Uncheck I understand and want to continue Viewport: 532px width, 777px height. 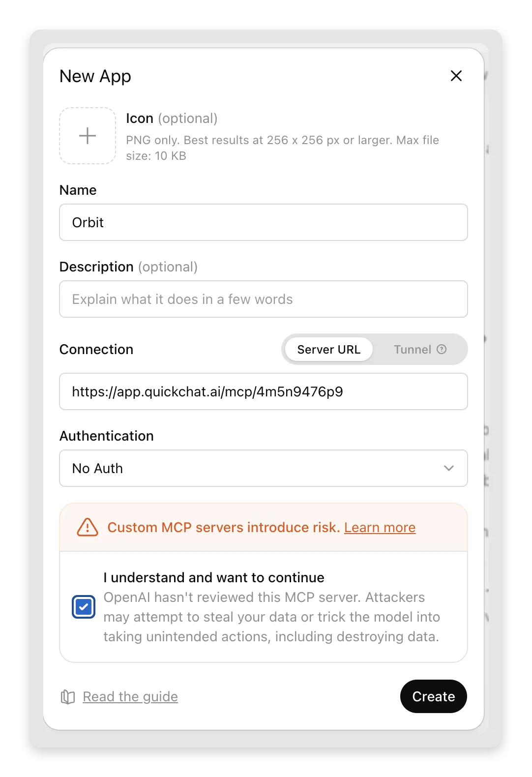click(x=84, y=607)
